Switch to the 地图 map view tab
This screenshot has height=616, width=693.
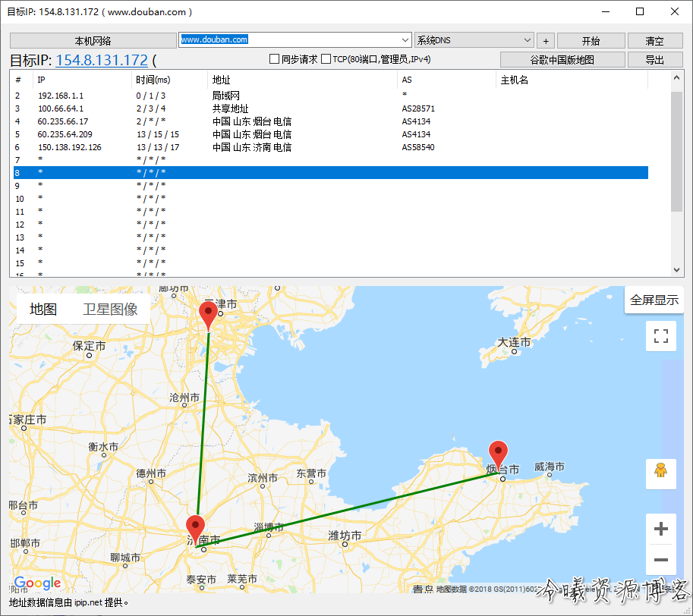(x=43, y=309)
